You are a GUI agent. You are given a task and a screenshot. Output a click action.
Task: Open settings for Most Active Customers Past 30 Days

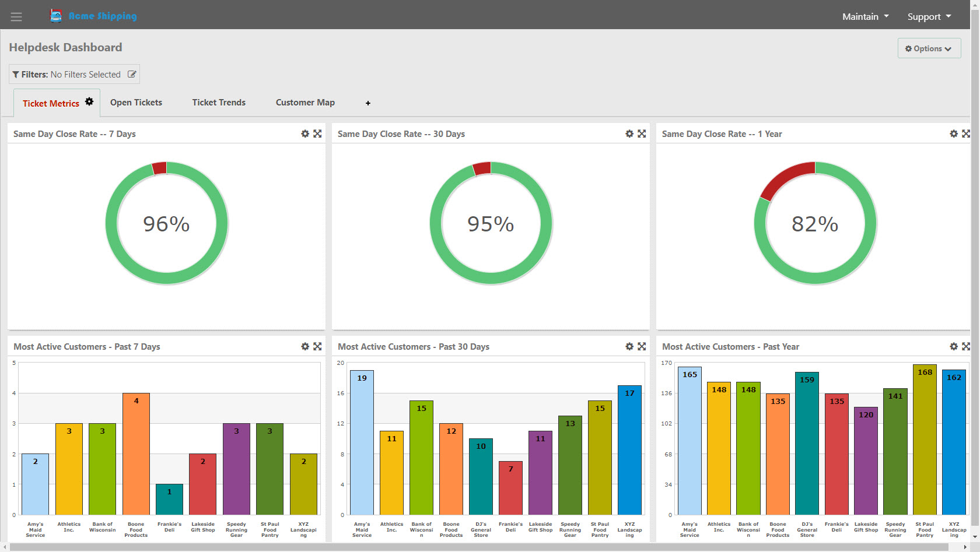(629, 346)
